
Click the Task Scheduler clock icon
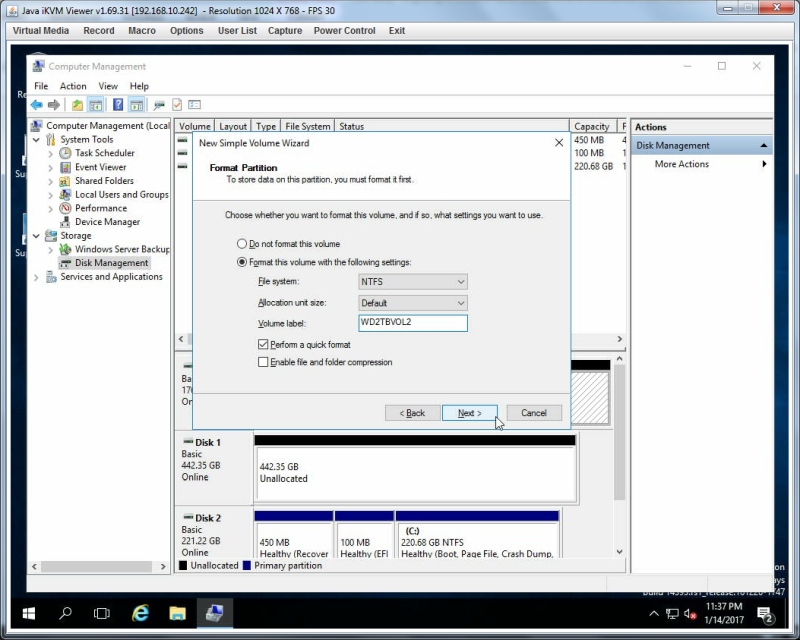coord(65,153)
